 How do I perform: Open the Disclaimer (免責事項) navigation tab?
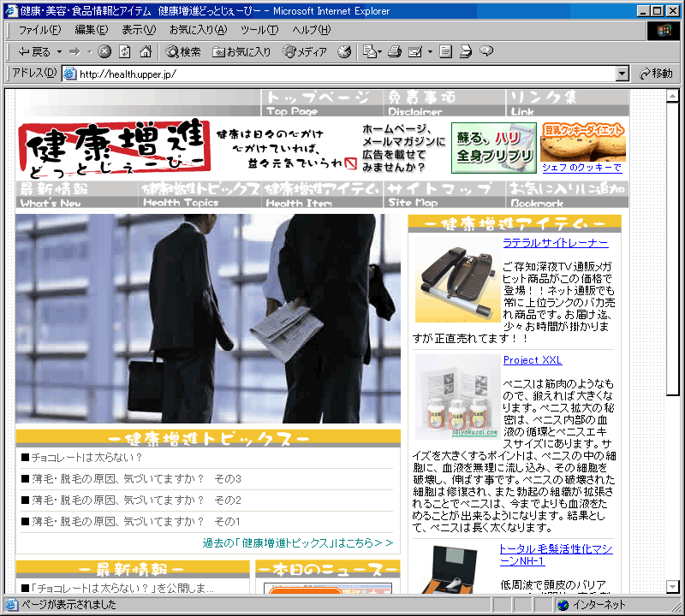[x=444, y=104]
